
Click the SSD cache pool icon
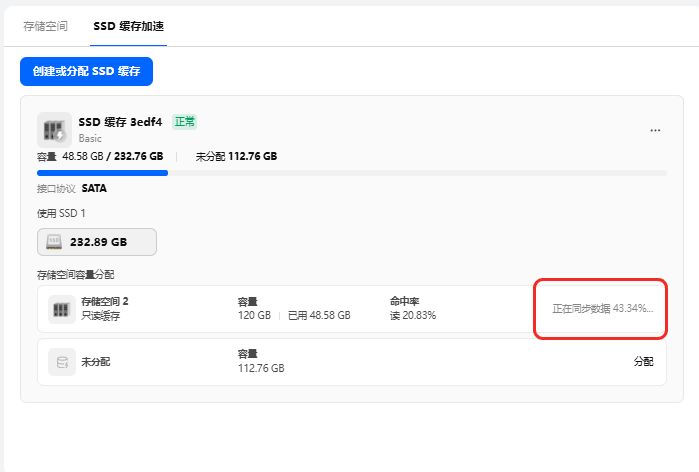click(54, 130)
